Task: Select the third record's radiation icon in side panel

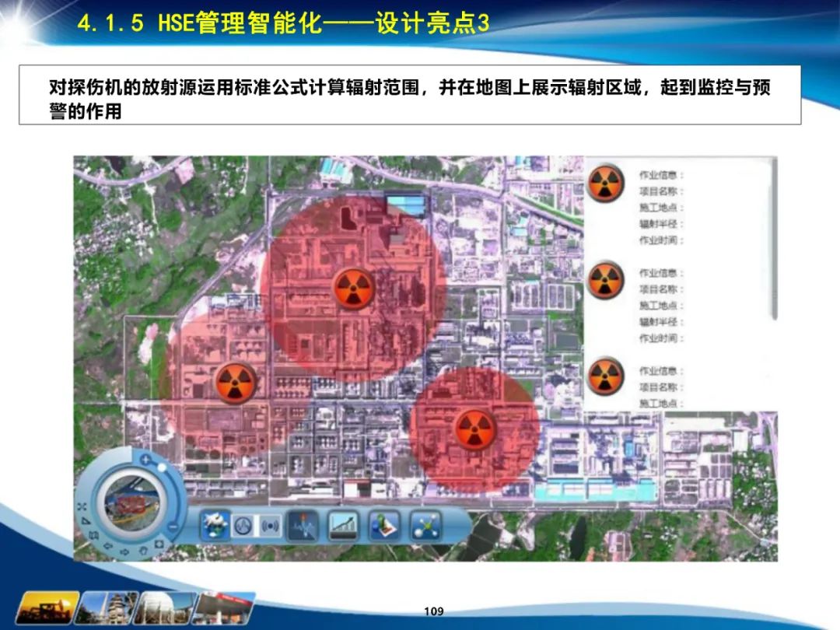Action: coord(605,376)
